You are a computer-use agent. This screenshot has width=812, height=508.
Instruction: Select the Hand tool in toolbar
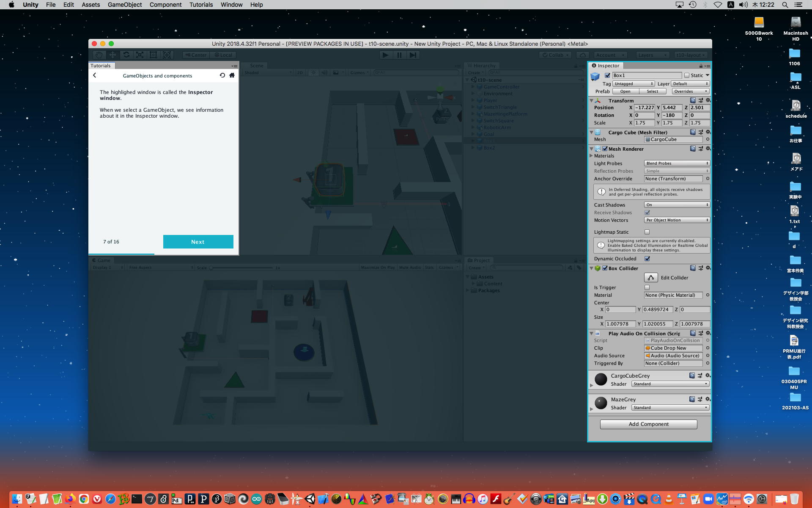(x=99, y=55)
